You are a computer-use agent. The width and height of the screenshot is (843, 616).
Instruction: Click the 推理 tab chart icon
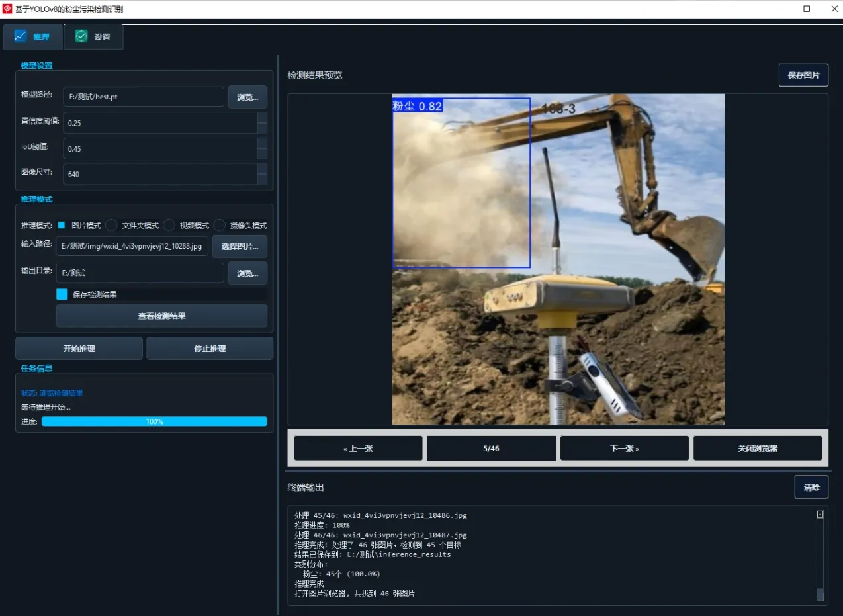tap(21, 36)
